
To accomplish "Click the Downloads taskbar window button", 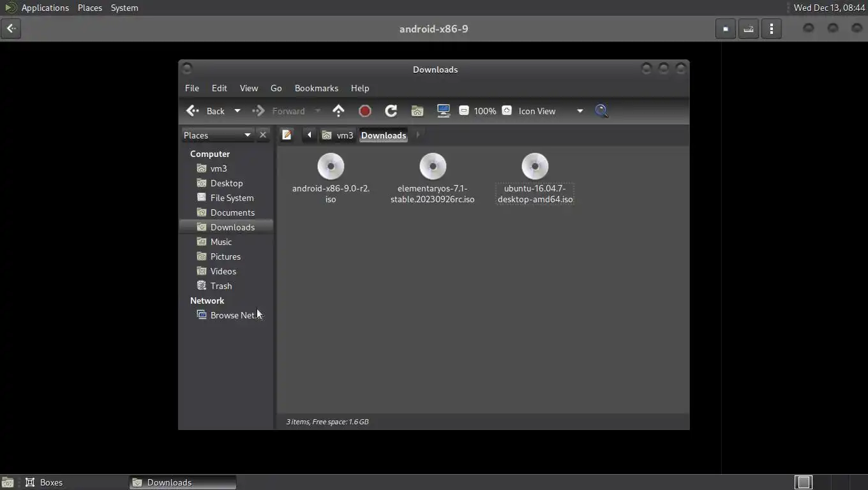I will click(183, 482).
